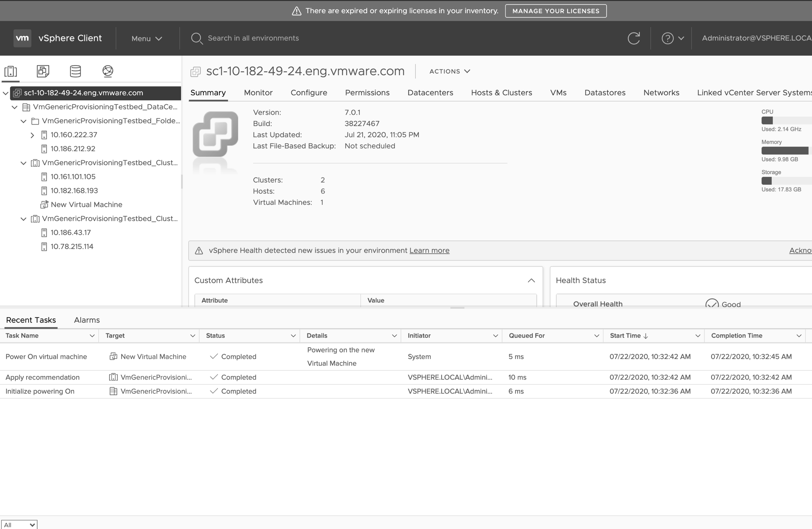Screen dimensions: 812x529
Task: Open the Datastores tab
Action: (x=605, y=93)
